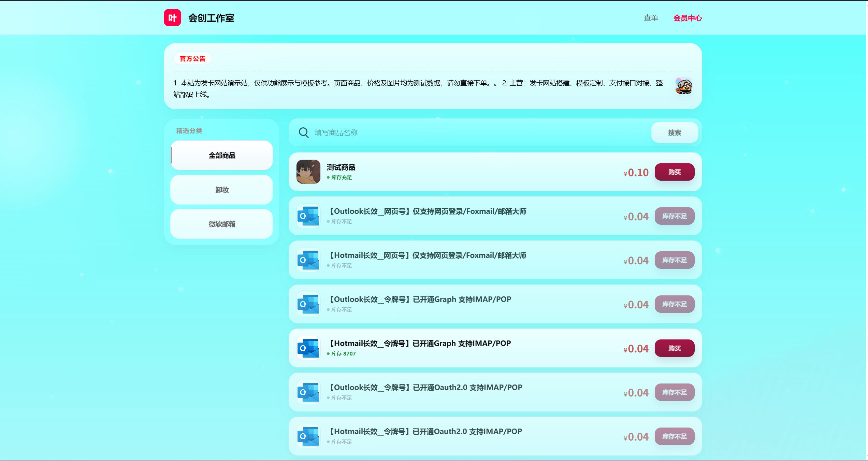Buy Hotmail长效 Graph 令牌号 product
Screen dimensions: 868x461
pos(675,348)
